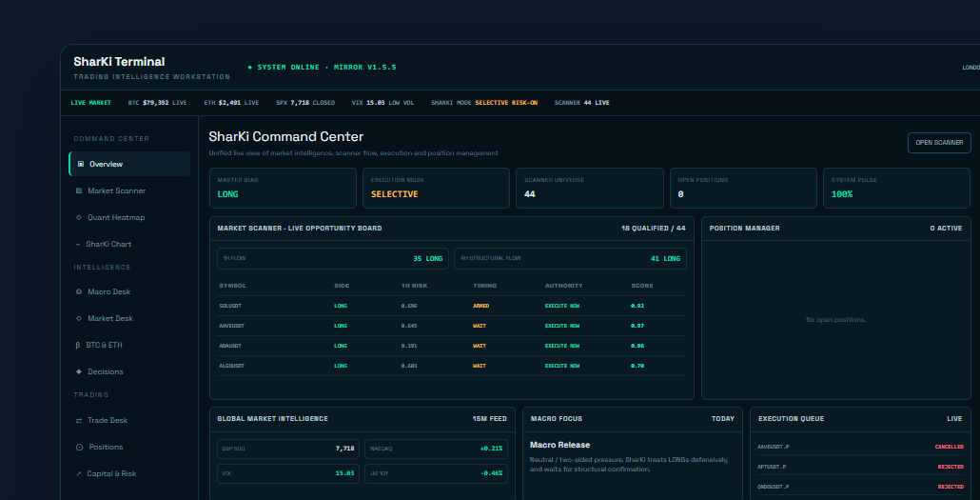Click the VIX 15.03 LOW VOL ticker
The height and width of the screenshot is (500, 980).
[x=383, y=103]
